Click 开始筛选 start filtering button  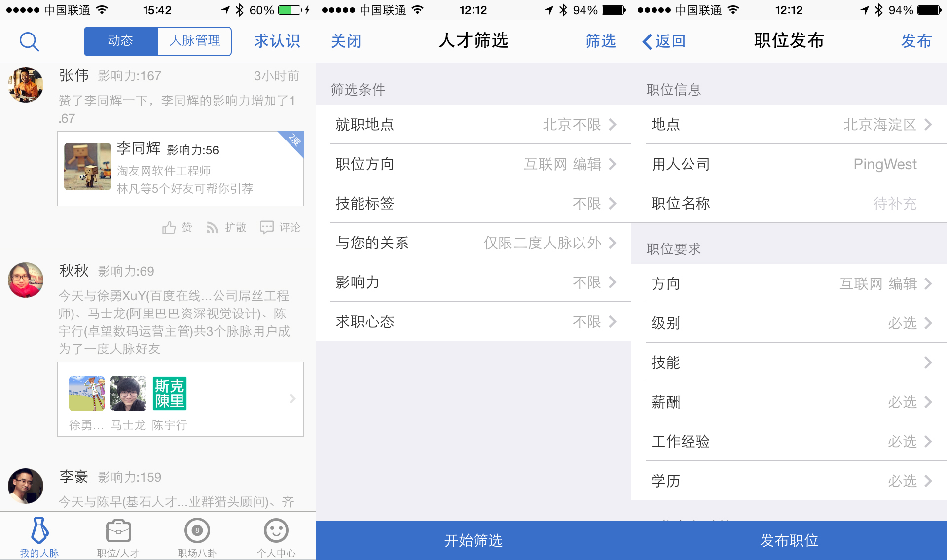pos(473,540)
